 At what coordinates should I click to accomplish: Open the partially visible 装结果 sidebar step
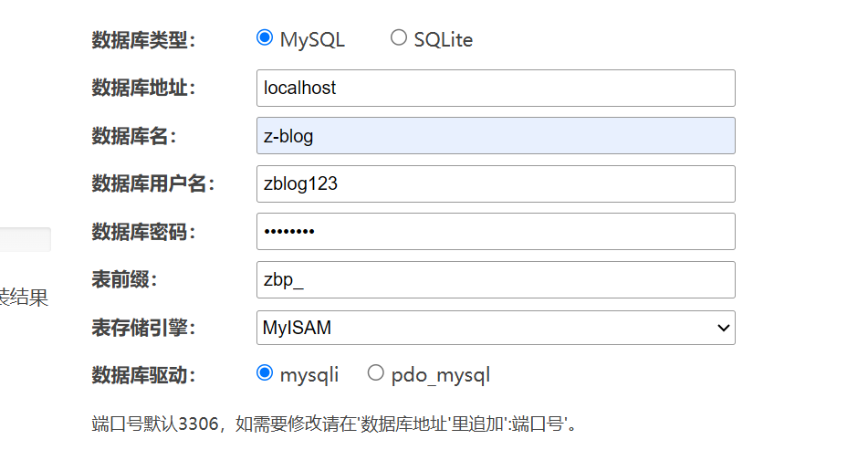click(24, 298)
